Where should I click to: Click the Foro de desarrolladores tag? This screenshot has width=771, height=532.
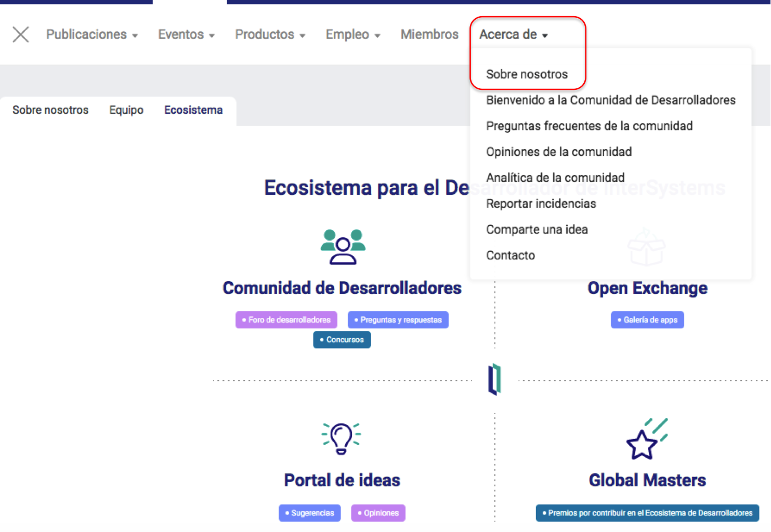coord(286,320)
